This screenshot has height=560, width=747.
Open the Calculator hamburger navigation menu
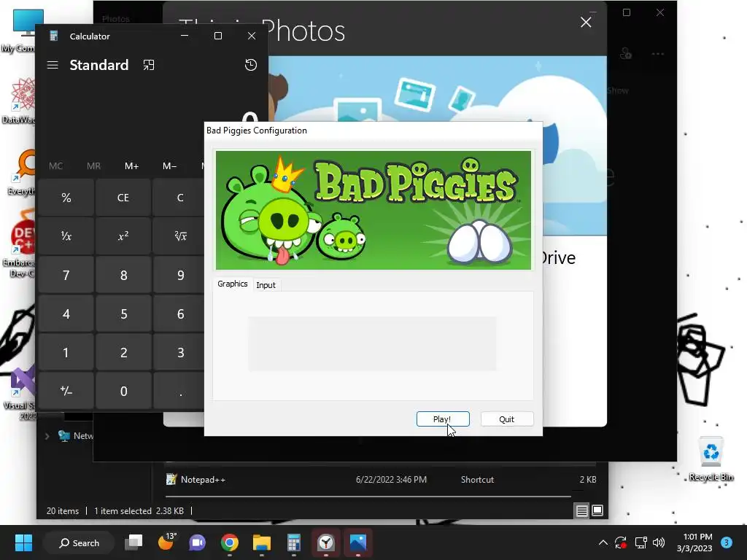click(x=53, y=65)
